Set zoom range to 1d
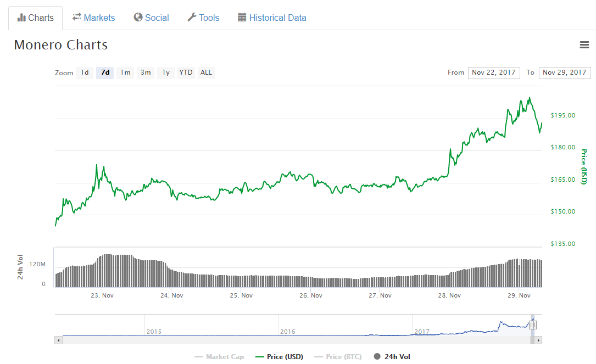This screenshot has height=364, width=596. point(85,72)
